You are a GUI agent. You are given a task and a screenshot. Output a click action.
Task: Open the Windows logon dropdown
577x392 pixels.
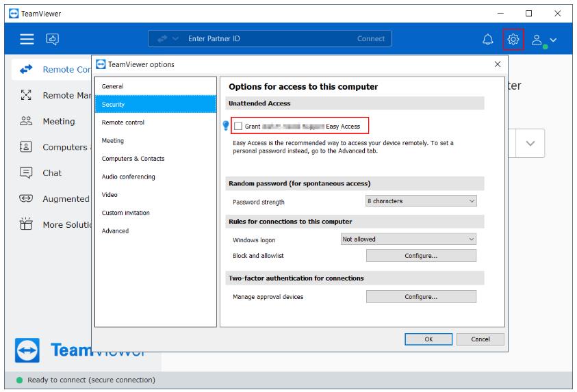[408, 239]
